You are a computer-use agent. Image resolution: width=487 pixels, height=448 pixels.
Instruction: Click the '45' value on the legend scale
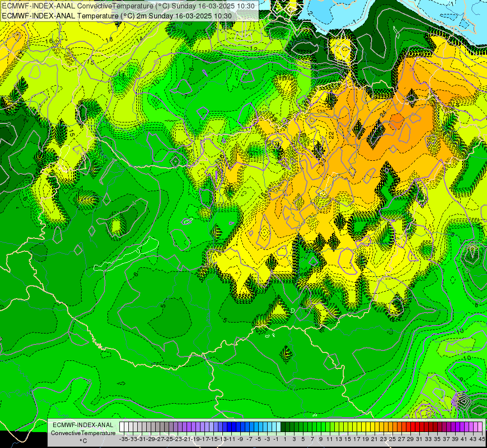pos(482,439)
